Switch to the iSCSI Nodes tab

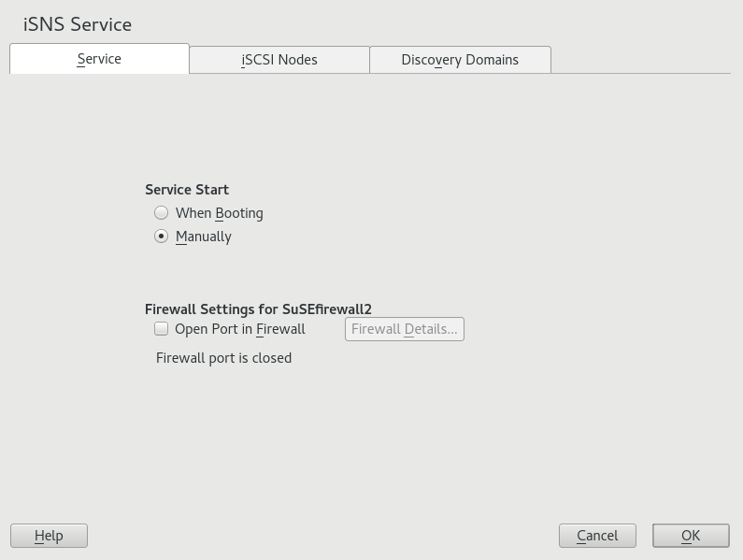click(x=279, y=60)
